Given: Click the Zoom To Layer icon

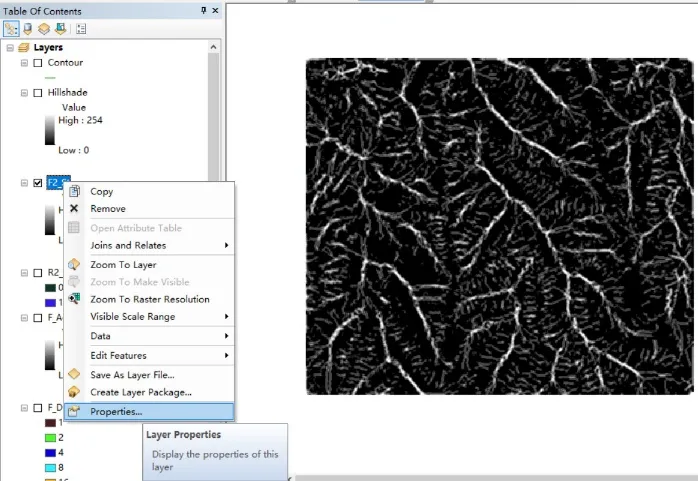Looking at the screenshot, I should (x=74, y=264).
